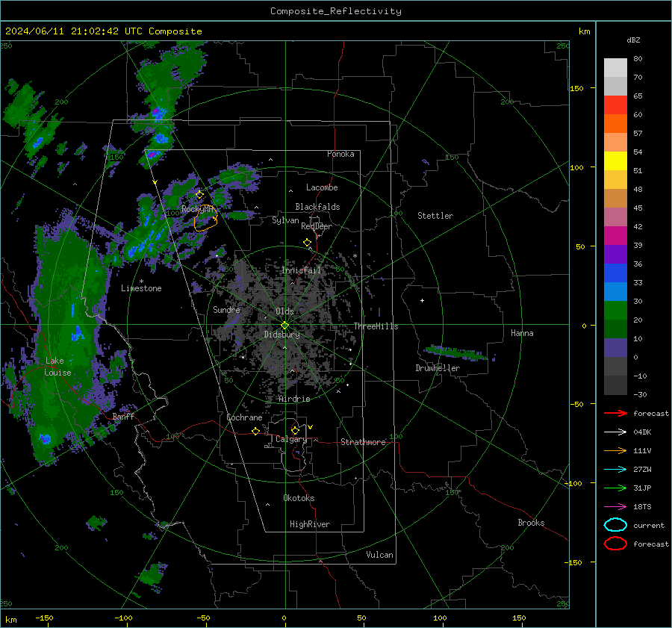Click the Brooks town label

click(531, 523)
